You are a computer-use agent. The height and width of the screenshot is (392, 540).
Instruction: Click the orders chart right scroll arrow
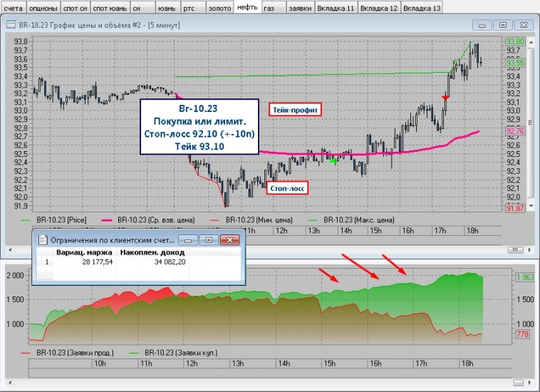pos(529,382)
